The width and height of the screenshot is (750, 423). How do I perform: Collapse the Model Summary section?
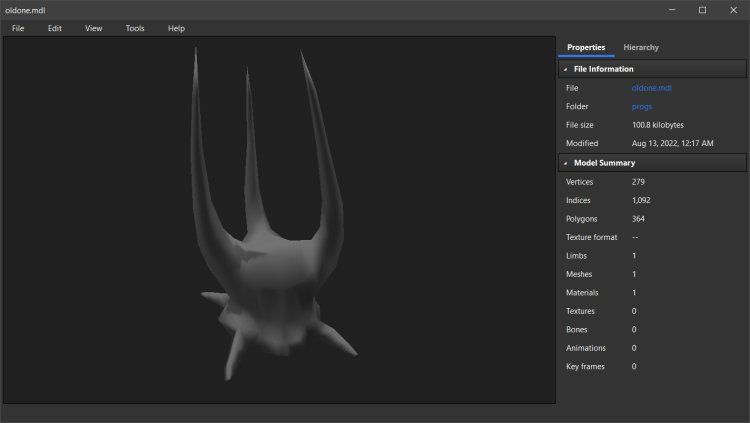[x=566, y=162]
